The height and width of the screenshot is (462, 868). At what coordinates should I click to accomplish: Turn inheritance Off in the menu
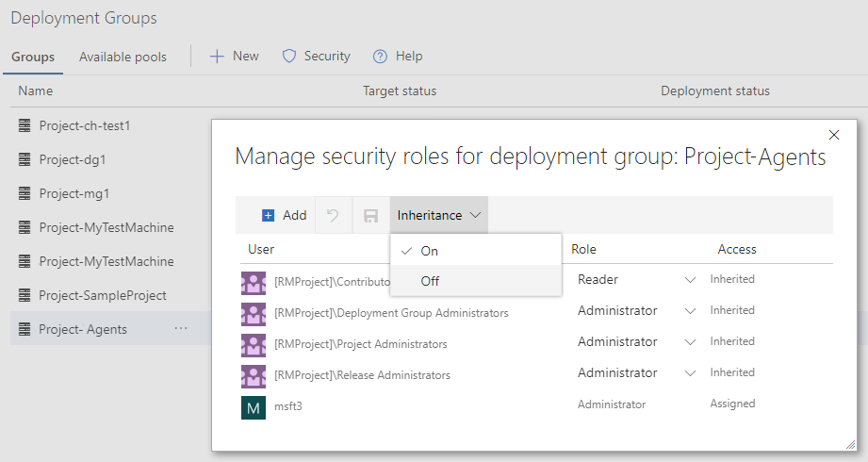coord(430,281)
